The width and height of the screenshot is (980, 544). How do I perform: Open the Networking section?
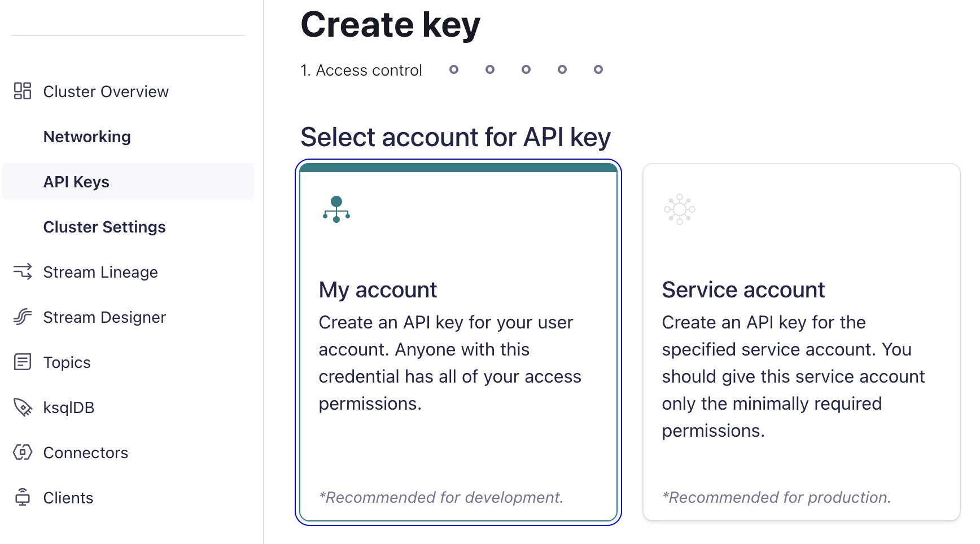86,137
